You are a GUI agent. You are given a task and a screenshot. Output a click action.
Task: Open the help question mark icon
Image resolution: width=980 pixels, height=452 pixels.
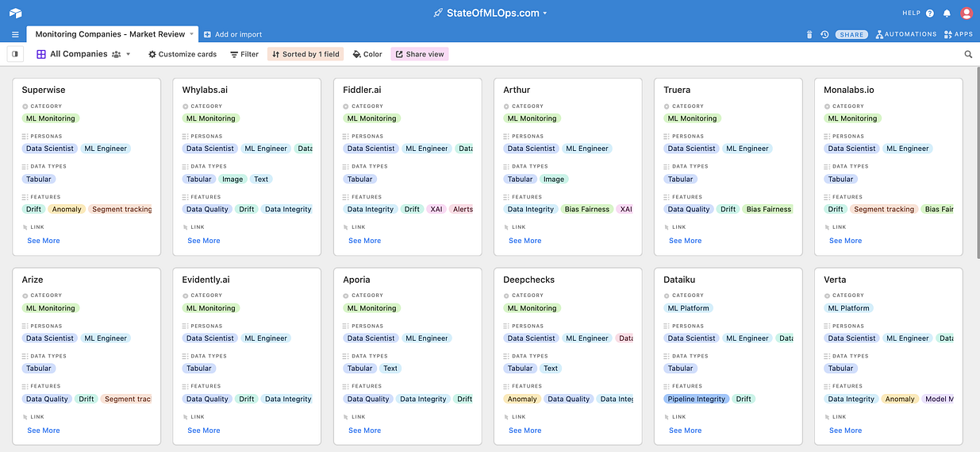pos(930,13)
